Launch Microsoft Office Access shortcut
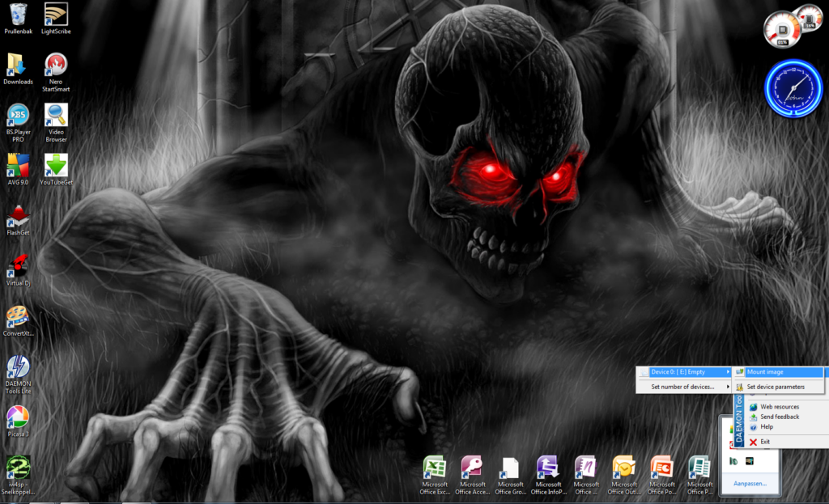The image size is (829, 504). pyautogui.click(x=473, y=475)
